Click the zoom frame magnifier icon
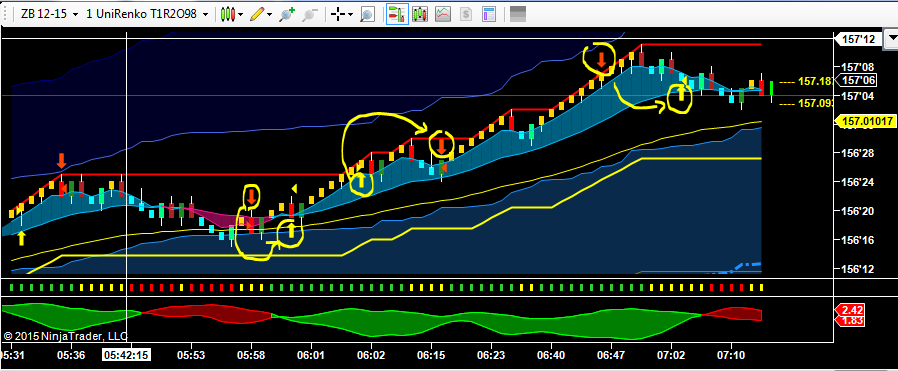Image resolution: width=898 pixels, height=371 pixels. tap(367, 14)
